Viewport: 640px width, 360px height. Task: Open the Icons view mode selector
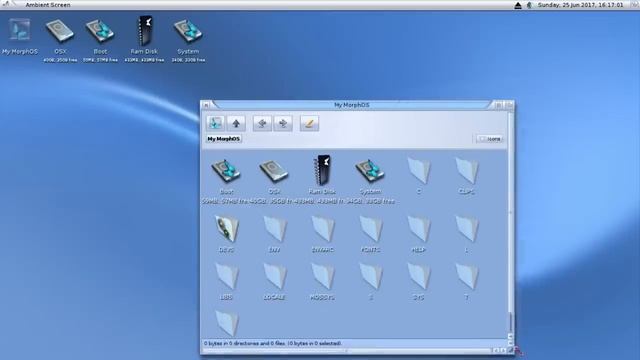(x=489, y=139)
